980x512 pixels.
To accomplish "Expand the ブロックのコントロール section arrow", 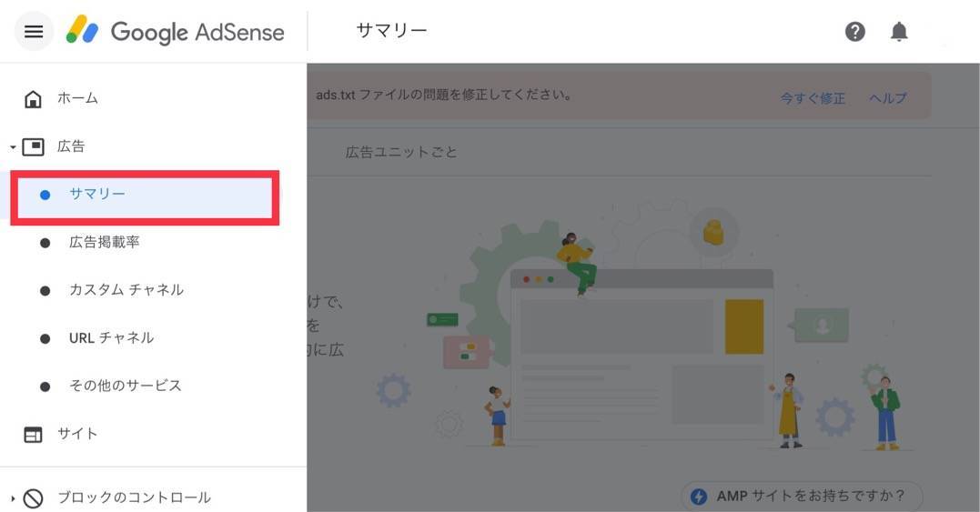I will pos(13,498).
